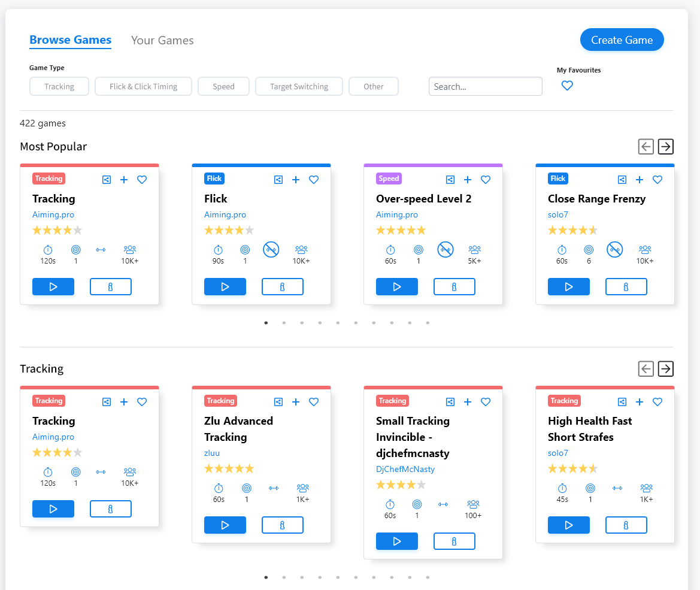Open info for Small Tracking Invincible
This screenshot has width=700, height=590.
pyautogui.click(x=454, y=541)
